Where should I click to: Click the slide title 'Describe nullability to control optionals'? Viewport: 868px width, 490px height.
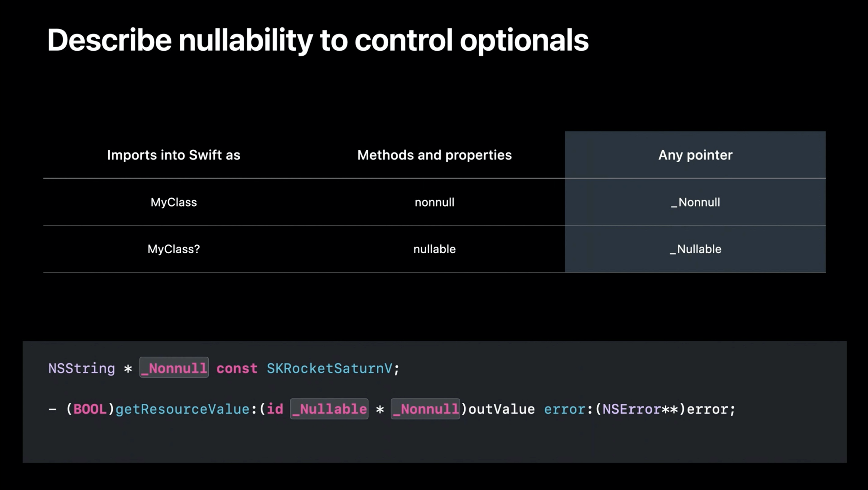click(x=318, y=40)
